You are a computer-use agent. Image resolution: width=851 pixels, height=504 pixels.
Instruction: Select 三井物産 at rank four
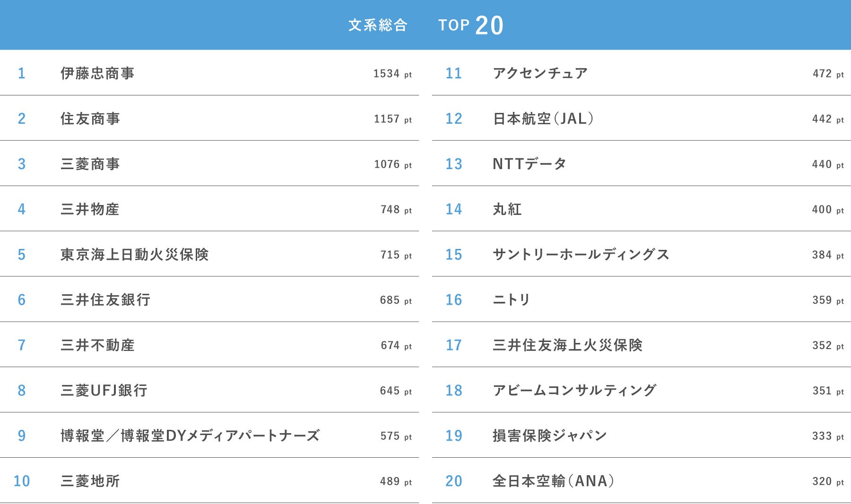pyautogui.click(x=90, y=209)
